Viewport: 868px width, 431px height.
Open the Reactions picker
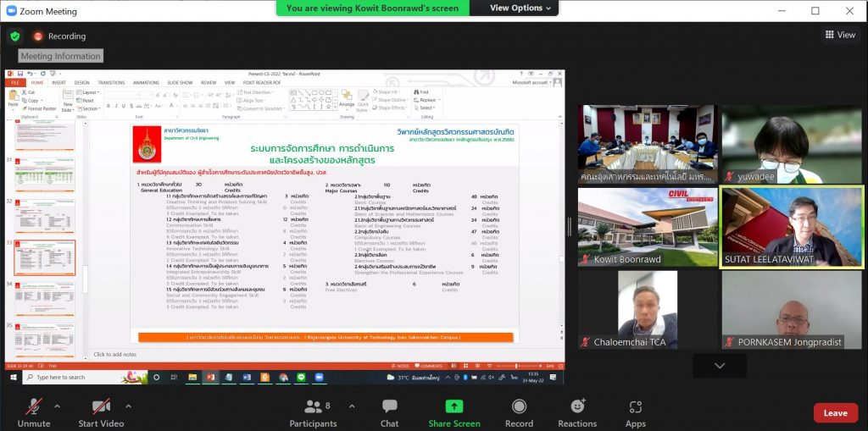click(577, 407)
